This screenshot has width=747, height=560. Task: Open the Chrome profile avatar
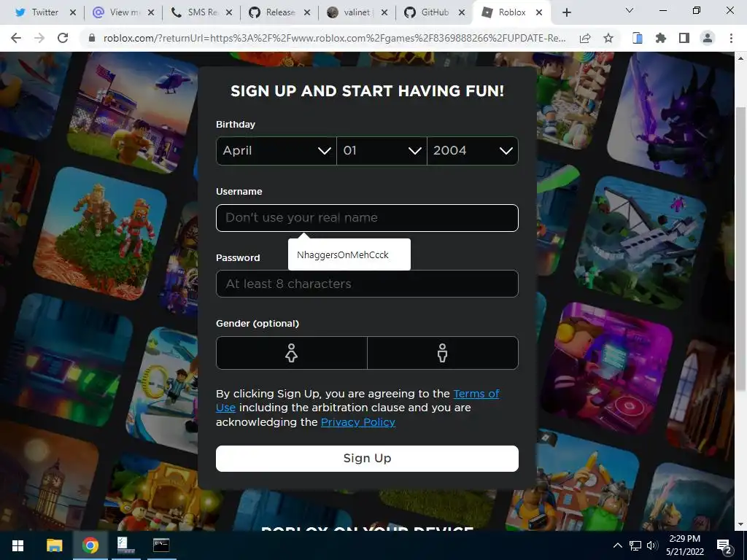(708, 38)
